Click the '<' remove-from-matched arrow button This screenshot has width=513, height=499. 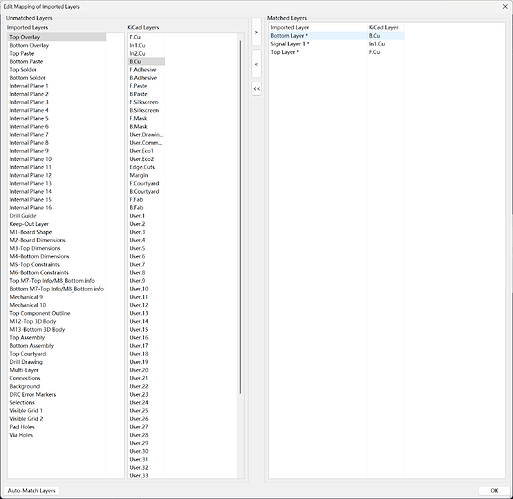(x=256, y=64)
